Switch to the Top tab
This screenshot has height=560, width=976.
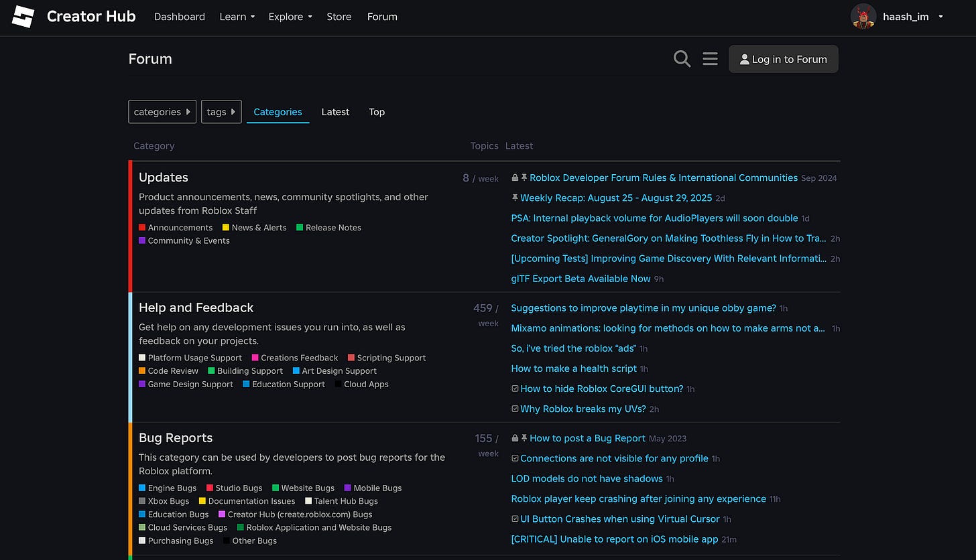coord(377,112)
